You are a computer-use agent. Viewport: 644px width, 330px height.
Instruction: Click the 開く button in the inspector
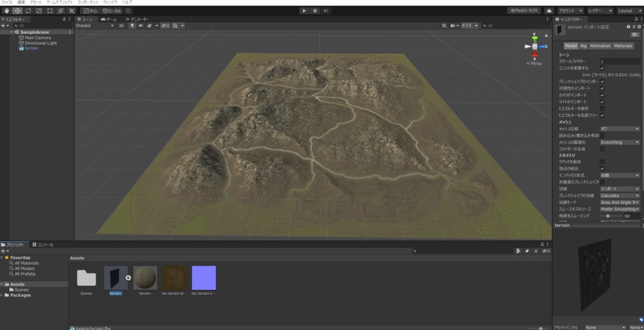(635, 35)
